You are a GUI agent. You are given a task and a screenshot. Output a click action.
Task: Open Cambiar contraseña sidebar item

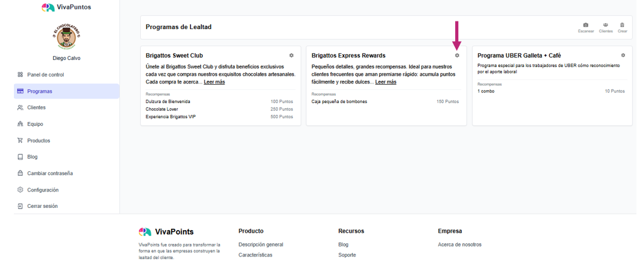pos(66,173)
